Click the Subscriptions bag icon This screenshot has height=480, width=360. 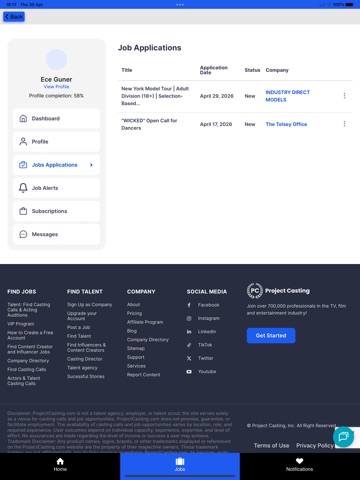23,211
